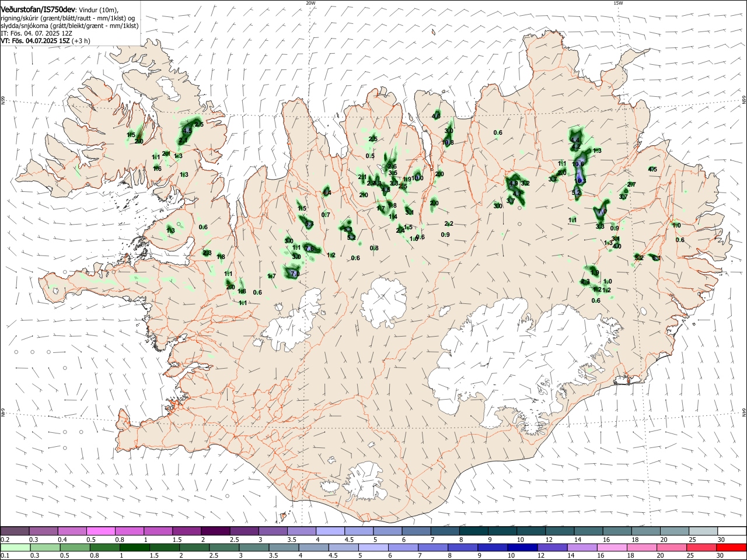Click the title text Veðurstofan/IS750dev
The width and height of the screenshot is (747, 560).
point(38,9)
